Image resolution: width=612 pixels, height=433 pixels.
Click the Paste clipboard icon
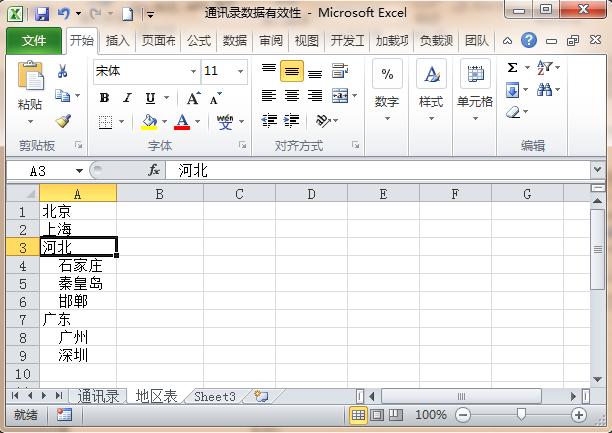[30, 75]
